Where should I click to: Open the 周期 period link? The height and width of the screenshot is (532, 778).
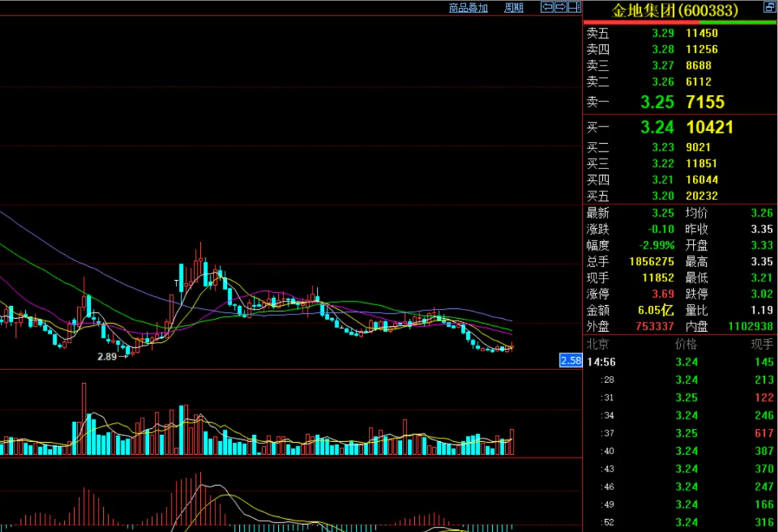(x=514, y=8)
